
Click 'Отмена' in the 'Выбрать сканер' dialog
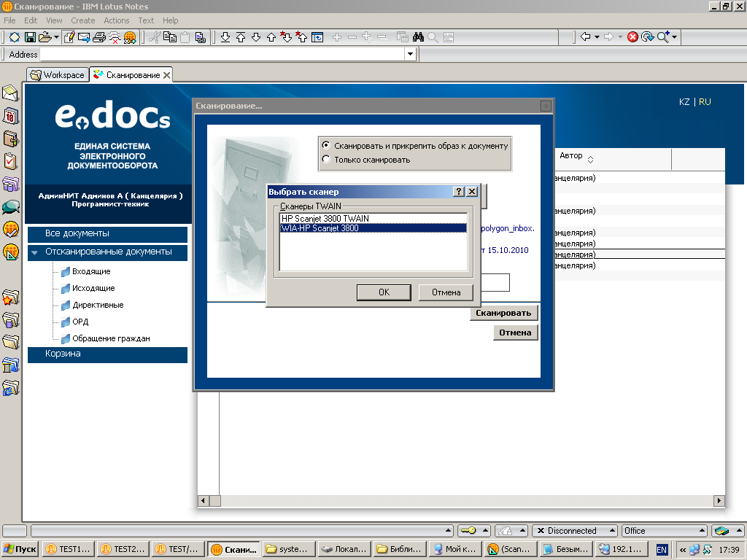(446, 292)
